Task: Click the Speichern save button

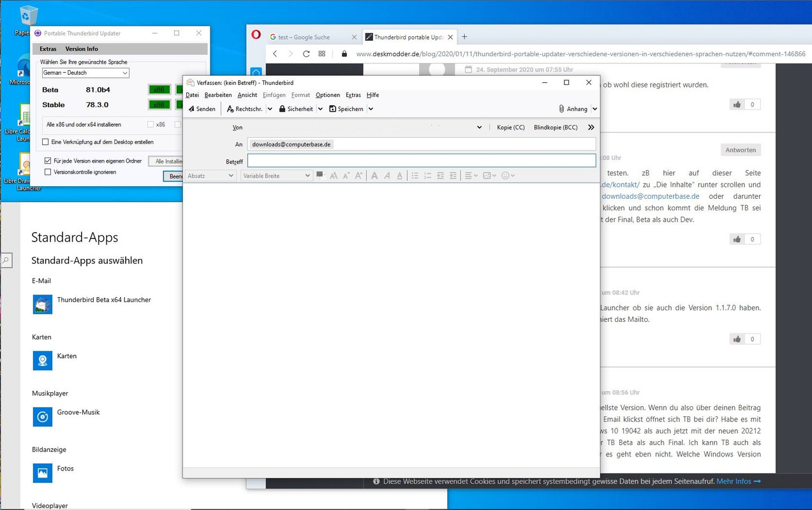Action: click(x=346, y=109)
